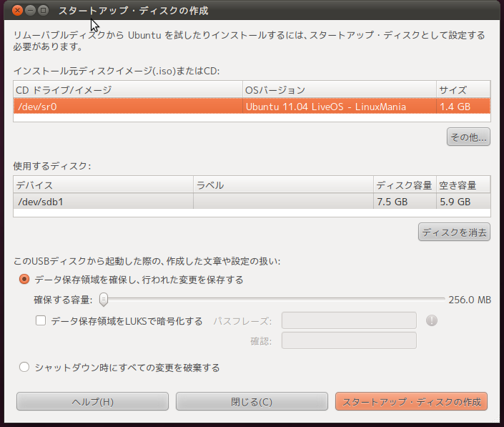Click CD ドライブ/イメージ column header
This screenshot has width=504, height=427.
(x=128, y=89)
